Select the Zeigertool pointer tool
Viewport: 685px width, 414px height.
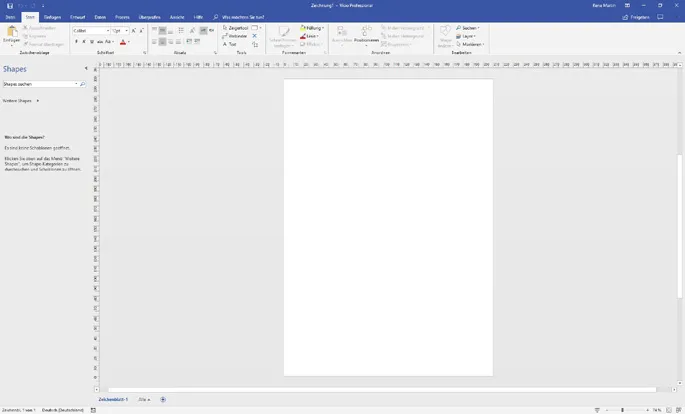pyautogui.click(x=238, y=28)
